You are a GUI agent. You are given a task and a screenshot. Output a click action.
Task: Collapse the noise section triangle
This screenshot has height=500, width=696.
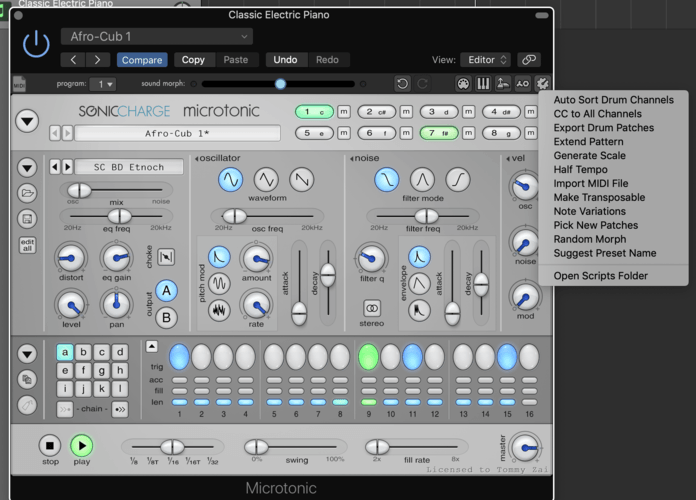click(352, 159)
